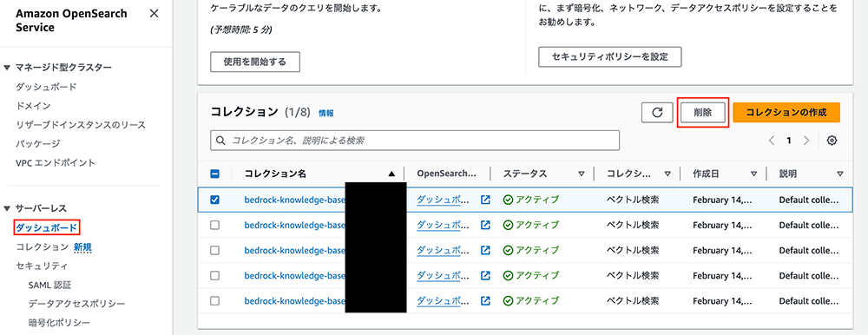Screen dimensions: 868x335
Task: Click the magnifier icon in search box
Action: pyautogui.click(x=220, y=141)
